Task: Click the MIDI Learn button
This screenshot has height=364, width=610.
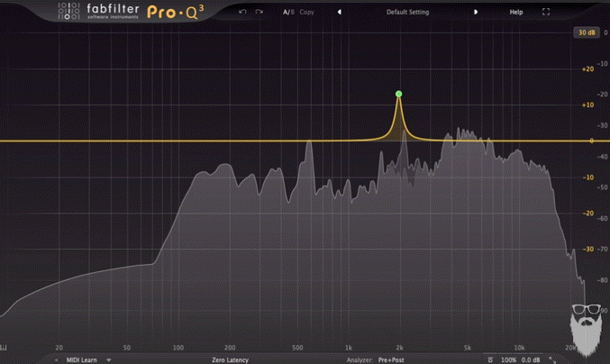Action: click(x=82, y=359)
